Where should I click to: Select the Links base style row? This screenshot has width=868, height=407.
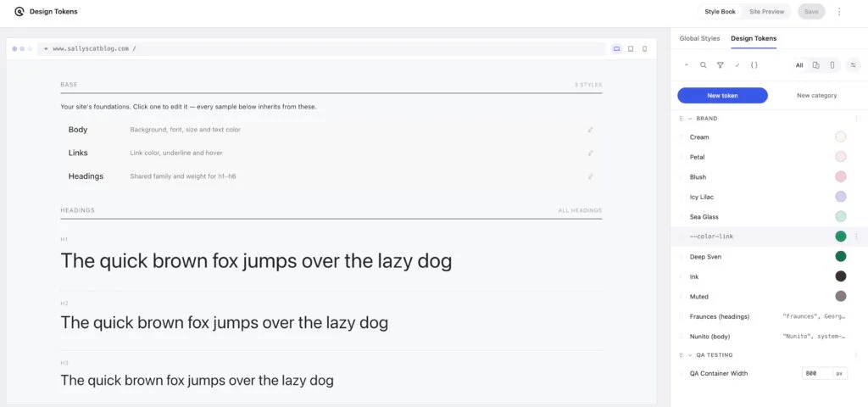(x=331, y=153)
